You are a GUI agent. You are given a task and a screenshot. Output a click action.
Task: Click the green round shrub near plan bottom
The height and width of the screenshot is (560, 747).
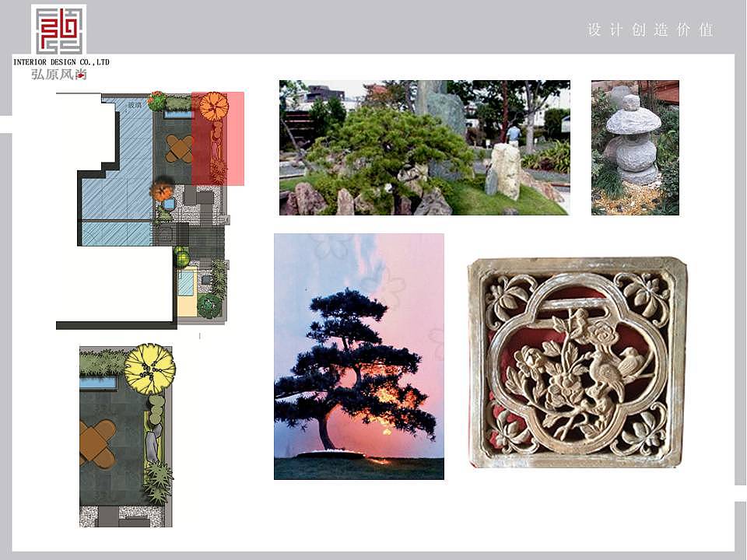click(x=209, y=306)
